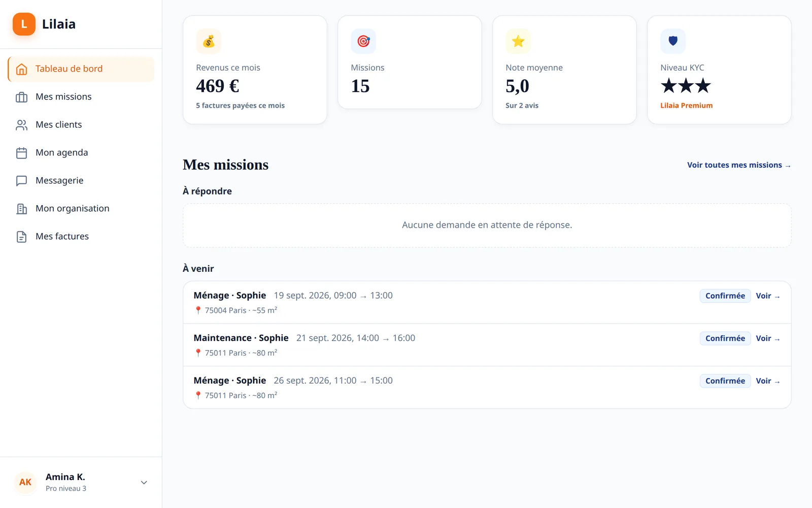Navigate to Mon organisation
Screen dimensions: 812x508
81,209
